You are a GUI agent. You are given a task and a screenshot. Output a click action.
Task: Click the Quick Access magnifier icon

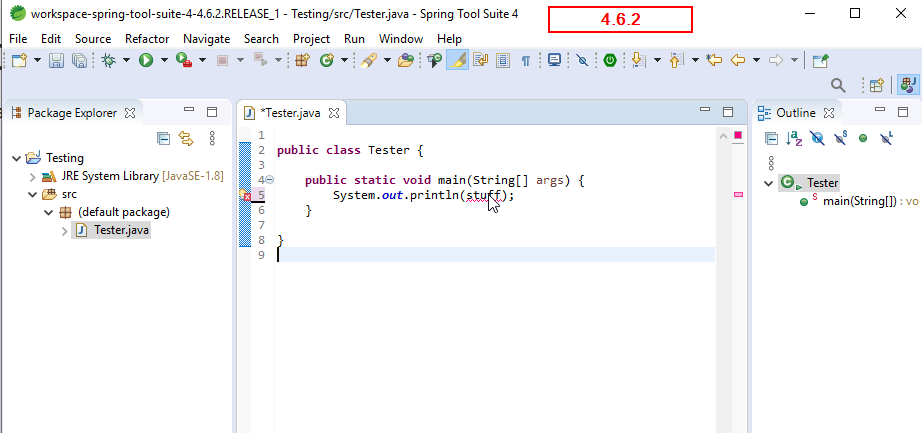pyautogui.click(x=838, y=85)
